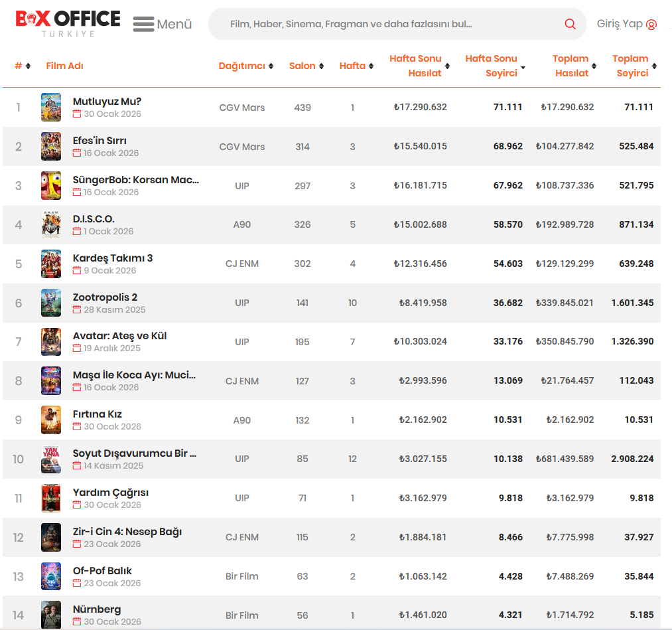Sort the table by Hafta column

pos(356,66)
